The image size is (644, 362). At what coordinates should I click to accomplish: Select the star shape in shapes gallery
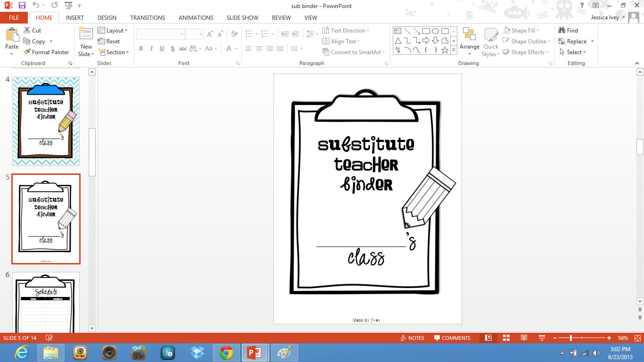click(x=445, y=50)
